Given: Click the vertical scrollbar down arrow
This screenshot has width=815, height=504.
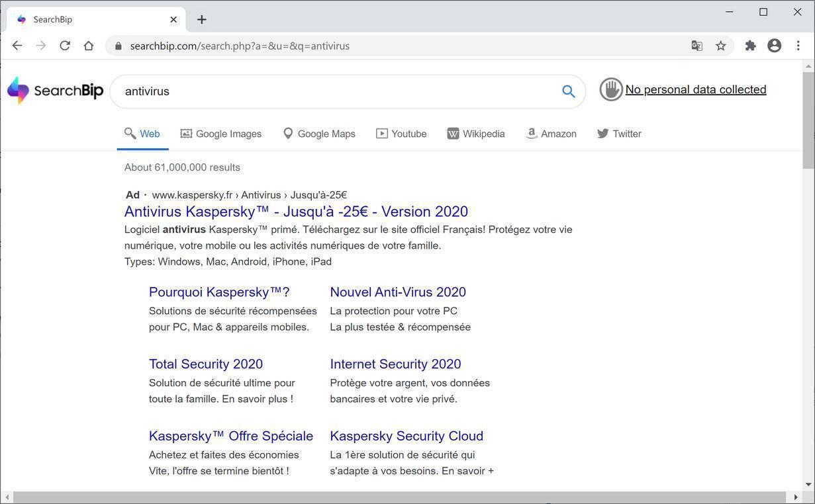Looking at the screenshot, I should (808, 485).
